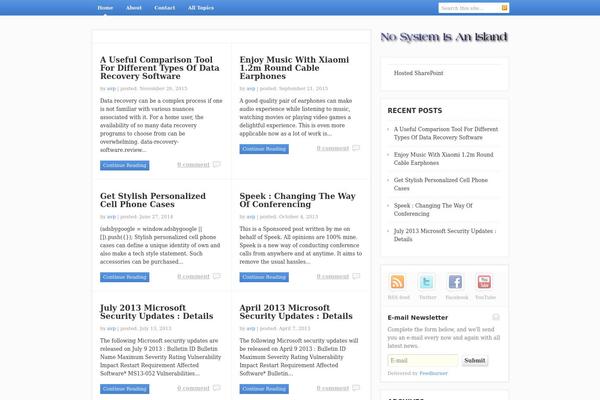Submit the newsletter form

pos(475,360)
